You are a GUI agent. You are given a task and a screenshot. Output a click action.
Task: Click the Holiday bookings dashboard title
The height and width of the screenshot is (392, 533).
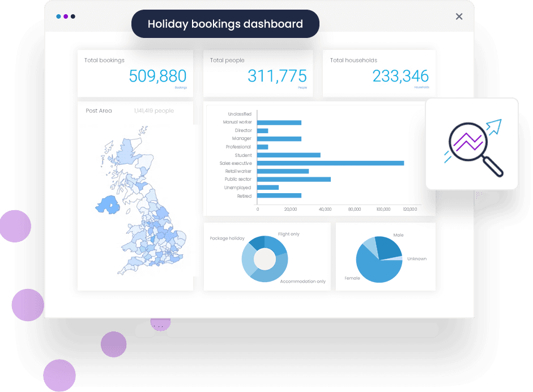(x=225, y=24)
